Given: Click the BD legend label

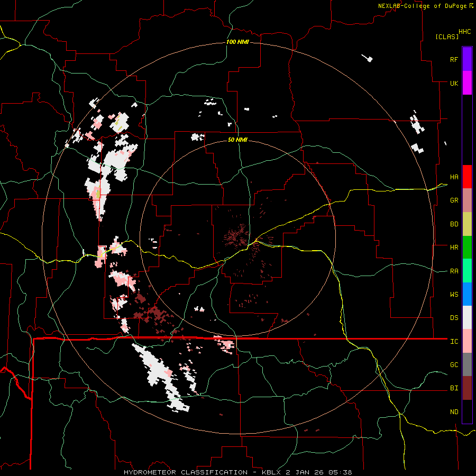Looking at the screenshot, I should (x=454, y=224).
